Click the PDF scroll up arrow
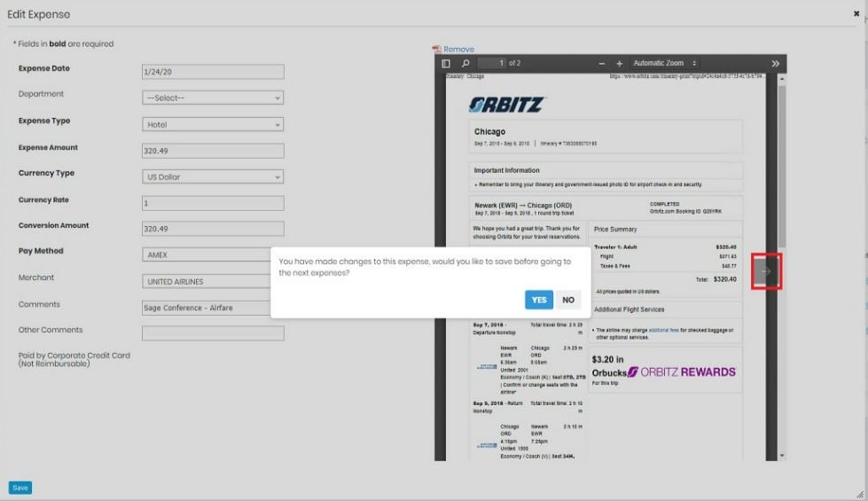The width and height of the screenshot is (868, 501). coord(782,79)
